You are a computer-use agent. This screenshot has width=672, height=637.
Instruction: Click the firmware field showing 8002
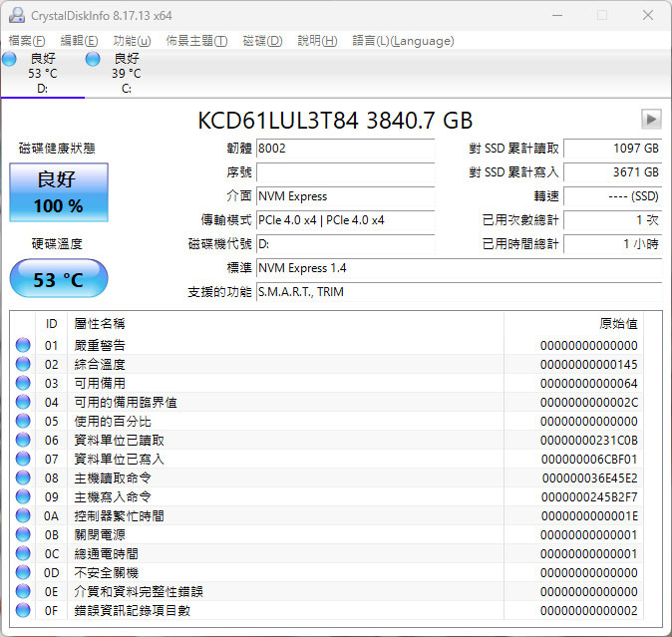click(x=345, y=149)
